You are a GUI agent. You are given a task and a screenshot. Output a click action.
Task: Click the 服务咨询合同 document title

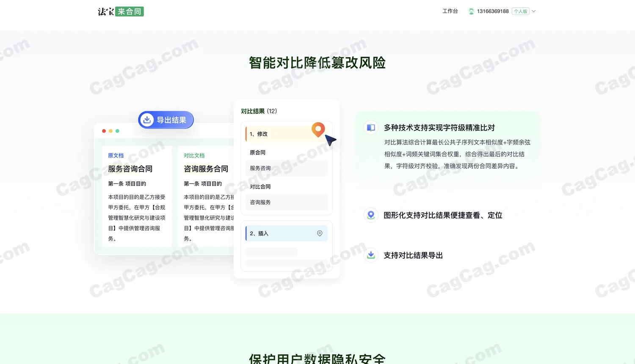[130, 169]
